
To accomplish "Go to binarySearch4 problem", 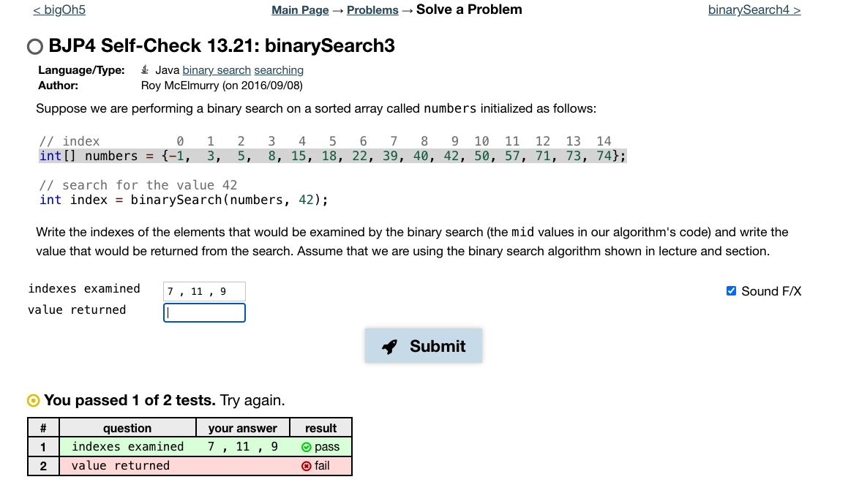I will [754, 10].
